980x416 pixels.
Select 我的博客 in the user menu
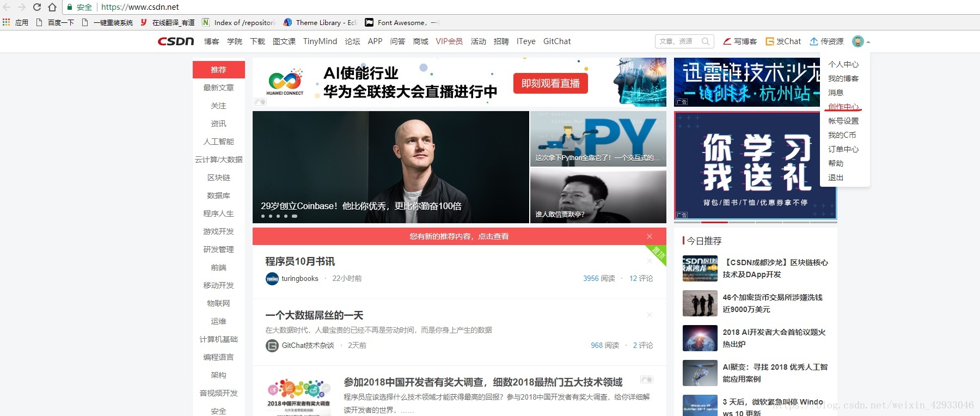843,78
